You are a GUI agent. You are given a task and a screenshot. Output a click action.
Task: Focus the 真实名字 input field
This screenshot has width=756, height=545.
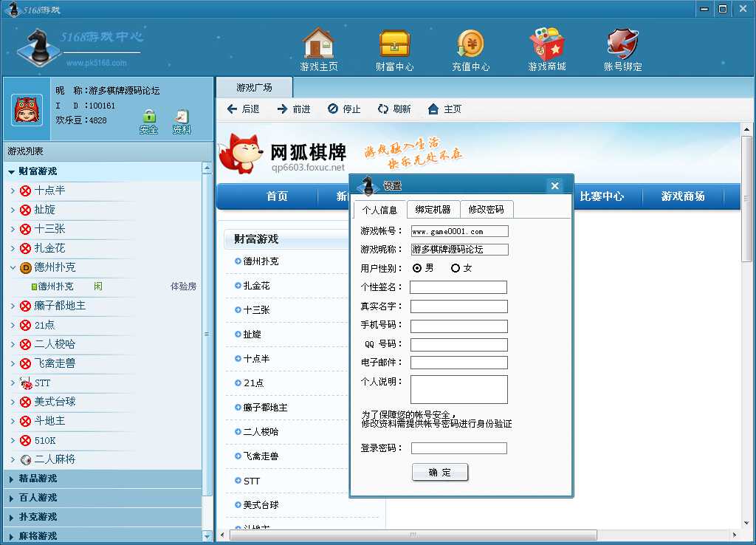(459, 306)
